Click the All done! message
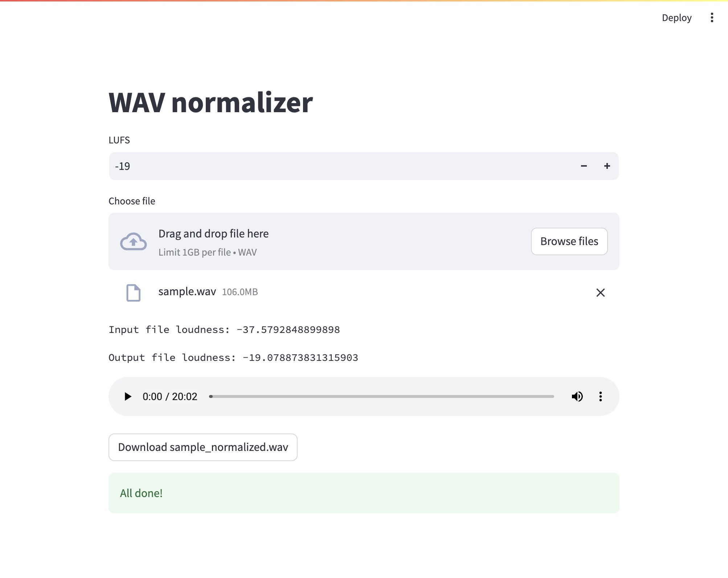Viewport: 728px width, 578px height. tap(141, 493)
